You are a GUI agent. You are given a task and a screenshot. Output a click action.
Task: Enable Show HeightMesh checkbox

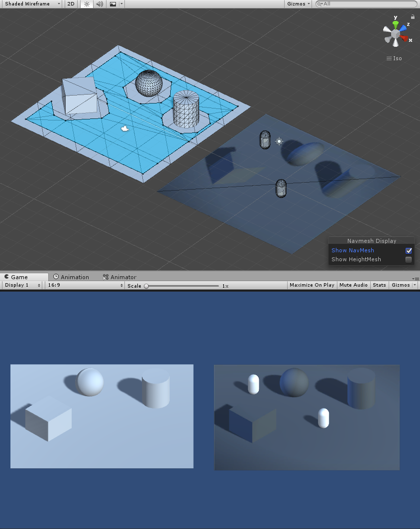point(409,259)
